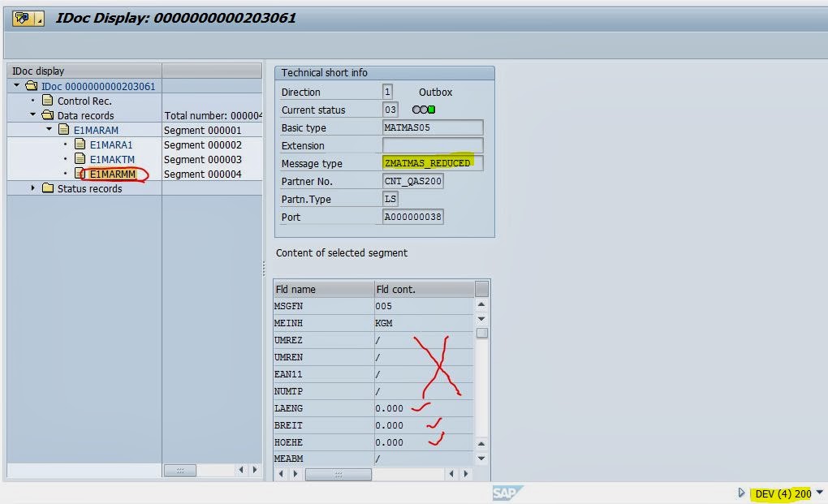Click Partner No. field CNT_QAS200

(x=413, y=181)
